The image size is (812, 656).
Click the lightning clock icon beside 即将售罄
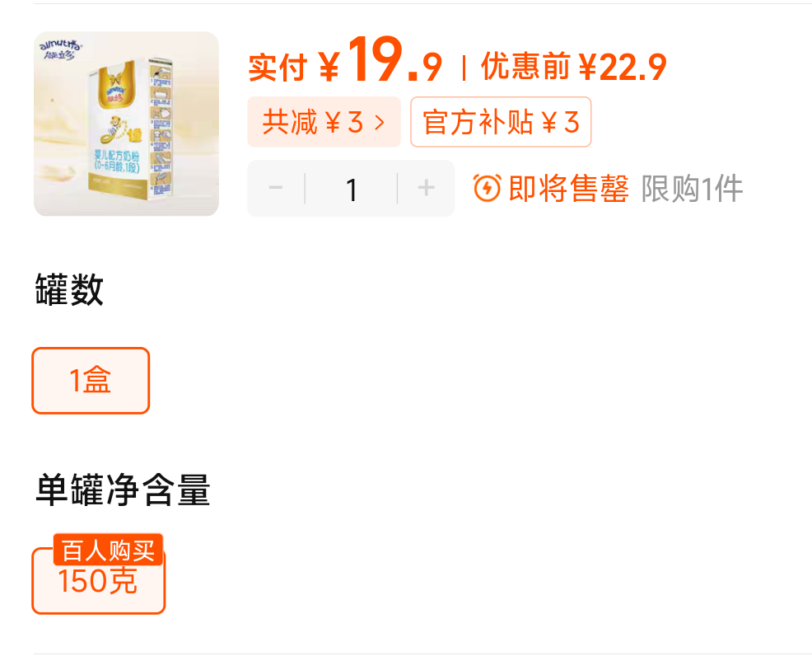click(x=487, y=188)
